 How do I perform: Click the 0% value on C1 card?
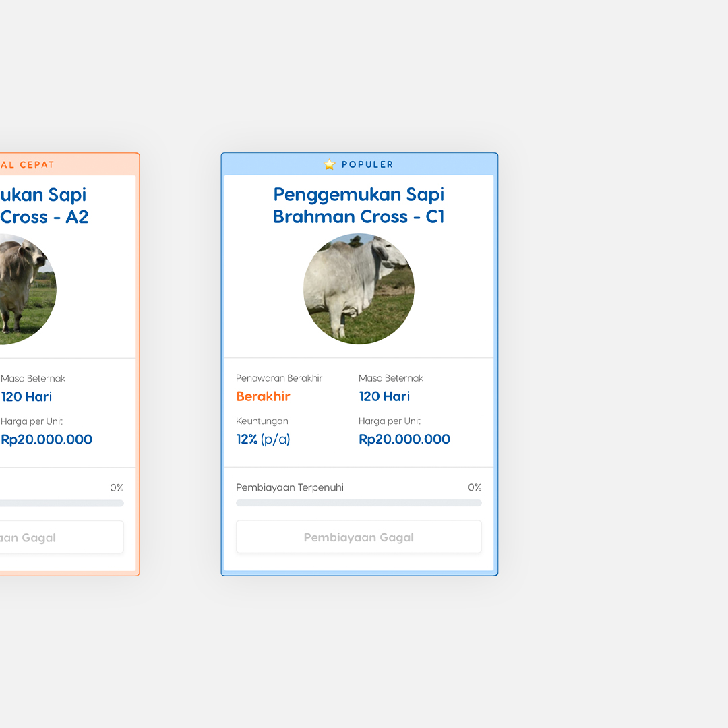coord(475,487)
